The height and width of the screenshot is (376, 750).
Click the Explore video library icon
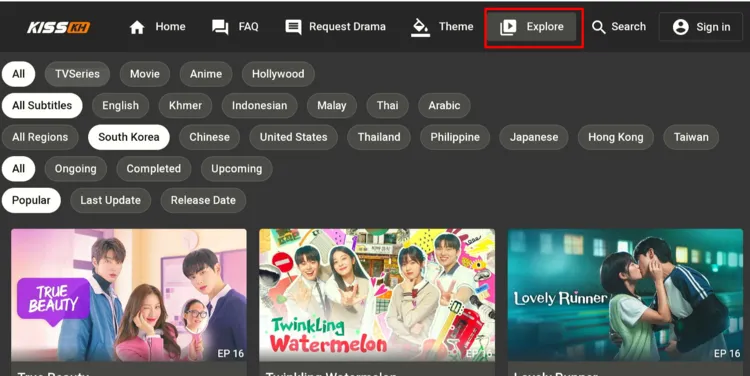tap(508, 27)
